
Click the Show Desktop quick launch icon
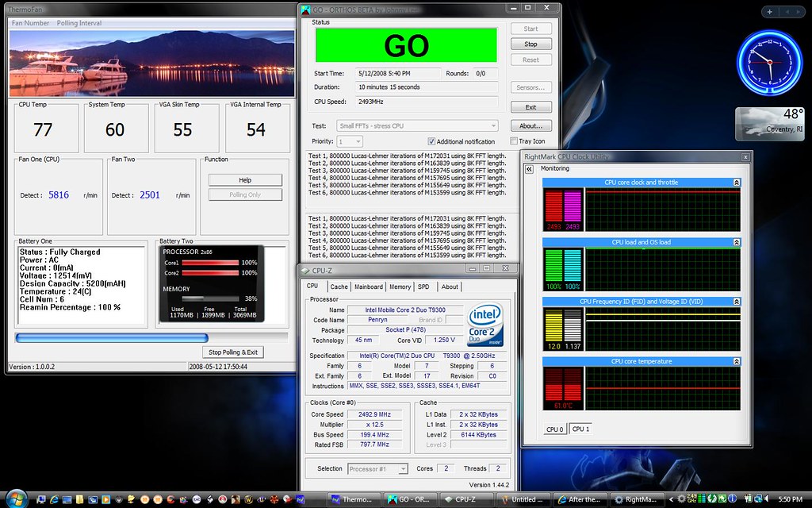click(67, 499)
